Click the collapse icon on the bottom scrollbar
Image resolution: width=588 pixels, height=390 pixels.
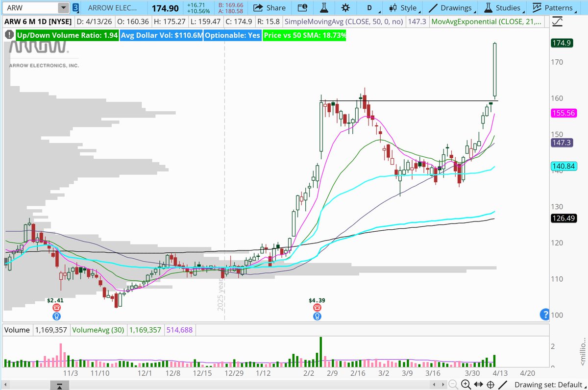(59, 386)
